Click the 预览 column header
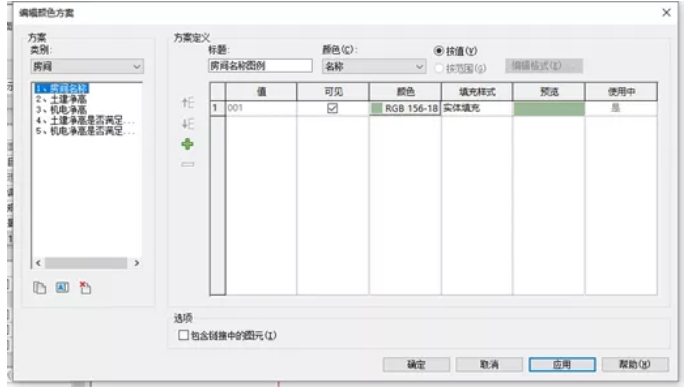The image size is (693, 387). tap(549, 91)
